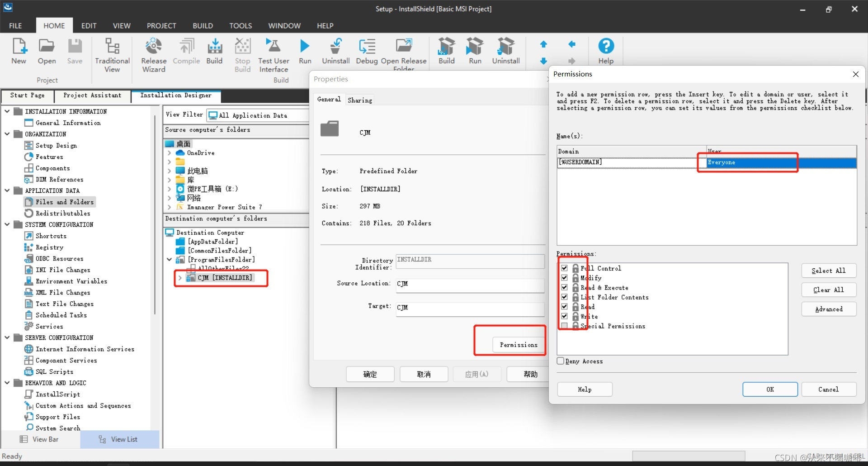Launch the Release Wizard
868x466 pixels.
(x=154, y=55)
